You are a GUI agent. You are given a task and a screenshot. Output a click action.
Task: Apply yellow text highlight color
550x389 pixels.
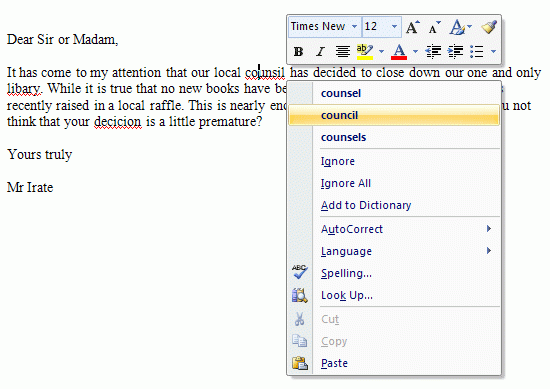pyautogui.click(x=365, y=52)
